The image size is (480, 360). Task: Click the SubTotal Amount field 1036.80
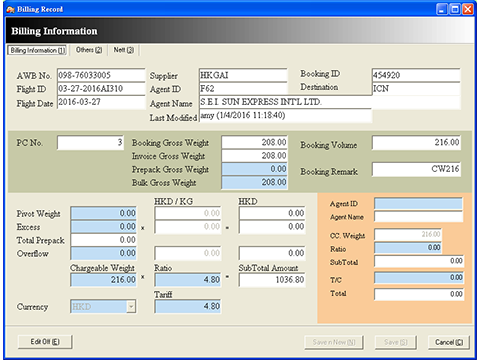272,280
